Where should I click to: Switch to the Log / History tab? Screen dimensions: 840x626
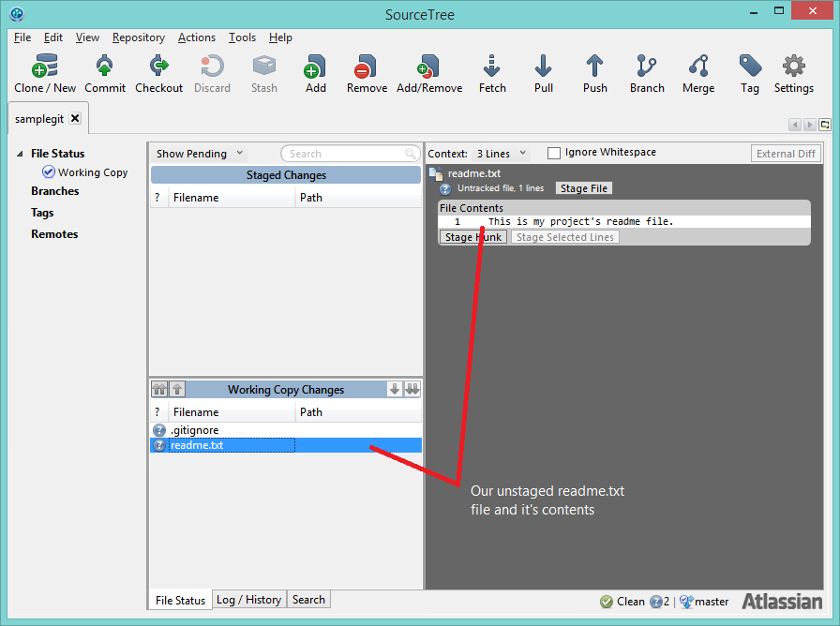point(249,600)
